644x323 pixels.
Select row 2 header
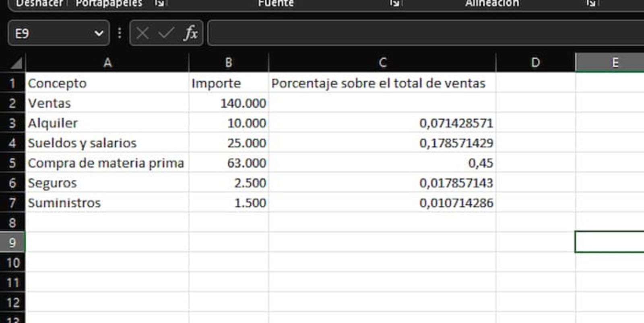[x=12, y=103]
